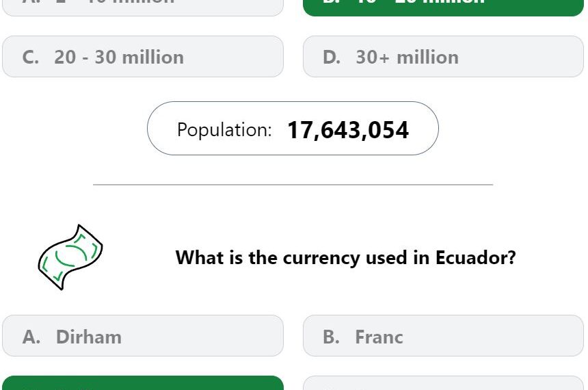Click the word Ecuador in the question
This screenshot has height=390, width=588.
[475, 257]
